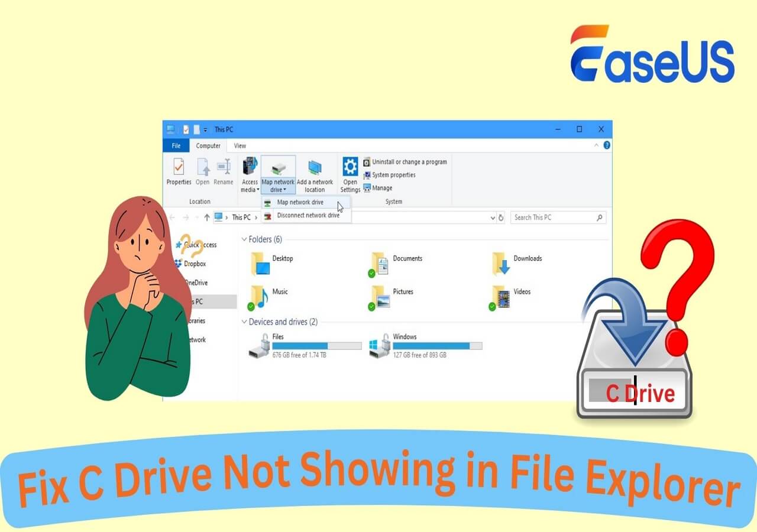Select Dropbox in navigation pane

pyautogui.click(x=190, y=264)
